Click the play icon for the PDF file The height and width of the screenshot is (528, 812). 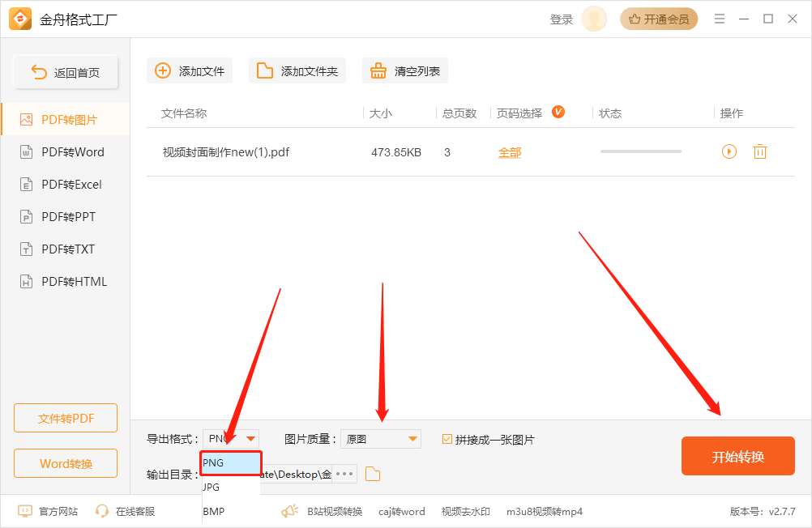(x=729, y=151)
